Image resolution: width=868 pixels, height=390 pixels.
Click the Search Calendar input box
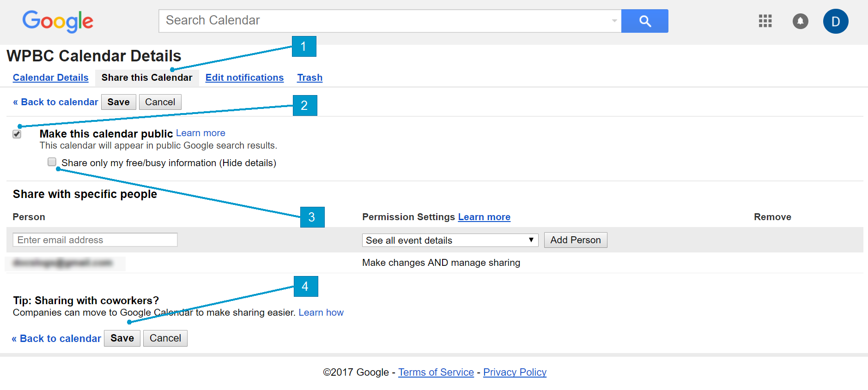[383, 21]
